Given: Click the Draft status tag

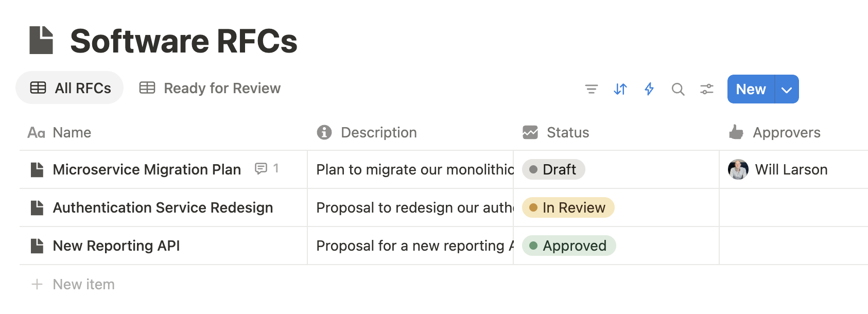Looking at the screenshot, I should pos(553,169).
